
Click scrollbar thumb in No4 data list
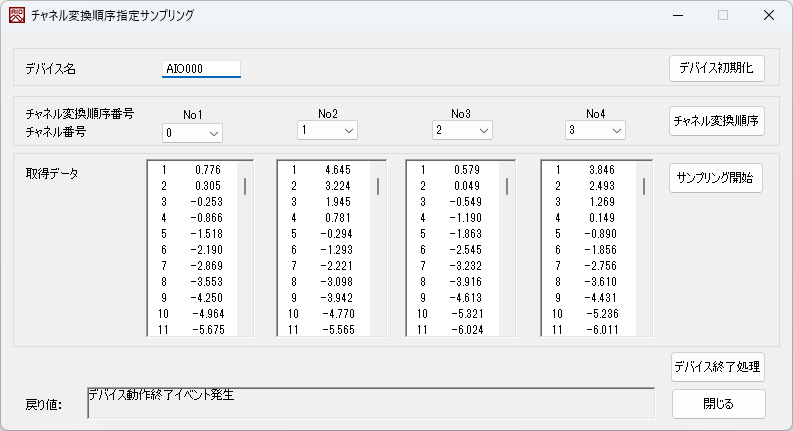(x=642, y=187)
